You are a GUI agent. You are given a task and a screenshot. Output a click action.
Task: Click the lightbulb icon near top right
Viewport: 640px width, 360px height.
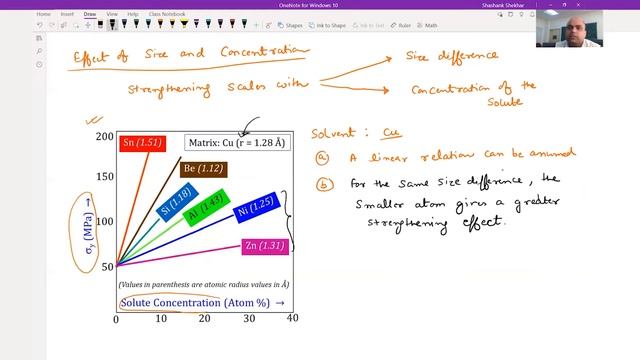click(x=521, y=14)
